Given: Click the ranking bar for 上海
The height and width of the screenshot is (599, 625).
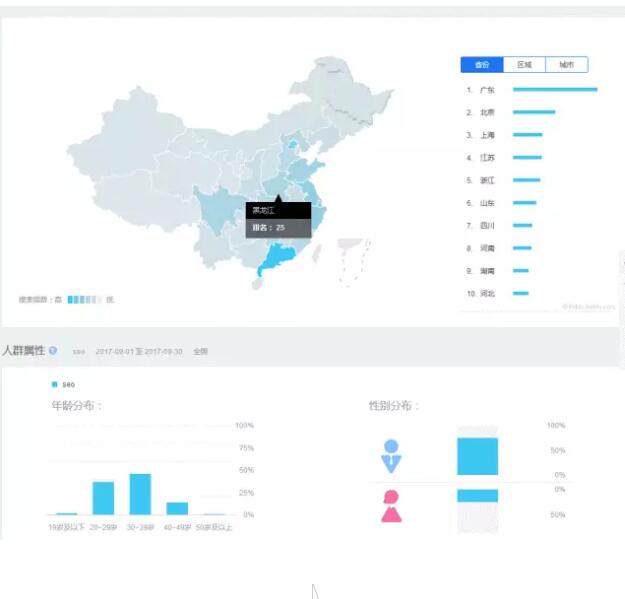Looking at the screenshot, I should pos(527,135).
